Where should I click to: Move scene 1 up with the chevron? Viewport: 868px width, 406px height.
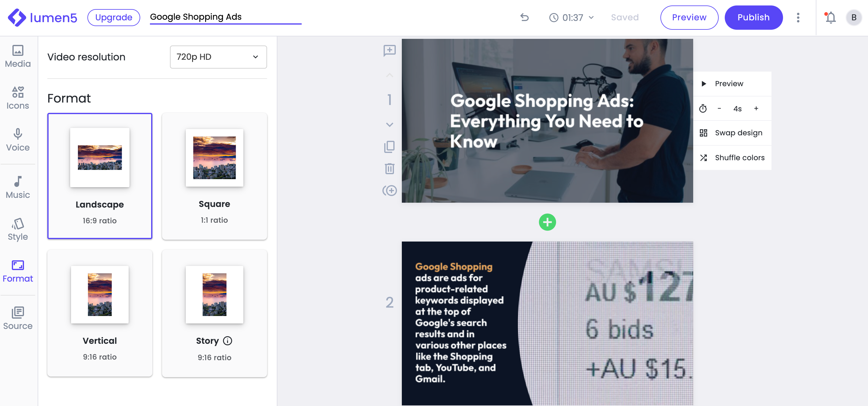[x=389, y=75]
